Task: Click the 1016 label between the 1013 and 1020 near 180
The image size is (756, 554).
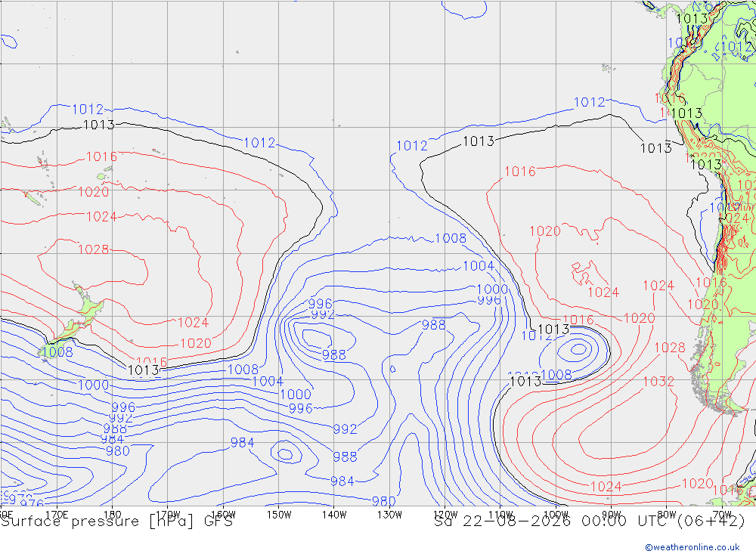Action: click(x=102, y=156)
